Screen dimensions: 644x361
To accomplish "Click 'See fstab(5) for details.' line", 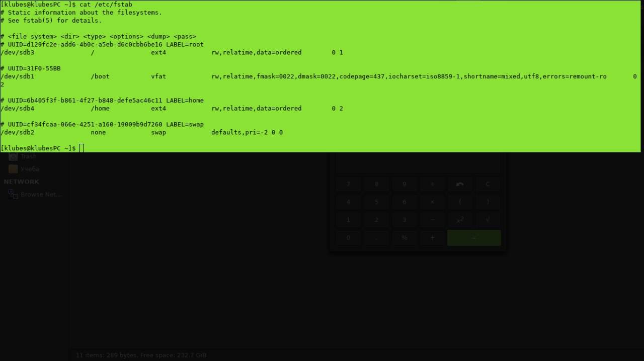I will point(51,21).
